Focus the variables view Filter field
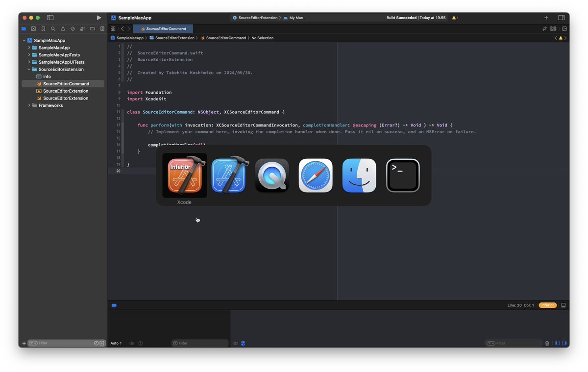Screen dimensions: 588x372 [x=200, y=343]
